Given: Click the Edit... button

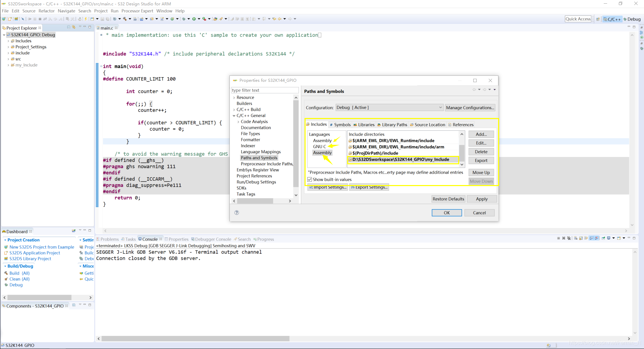Looking at the screenshot, I should pyautogui.click(x=481, y=143).
